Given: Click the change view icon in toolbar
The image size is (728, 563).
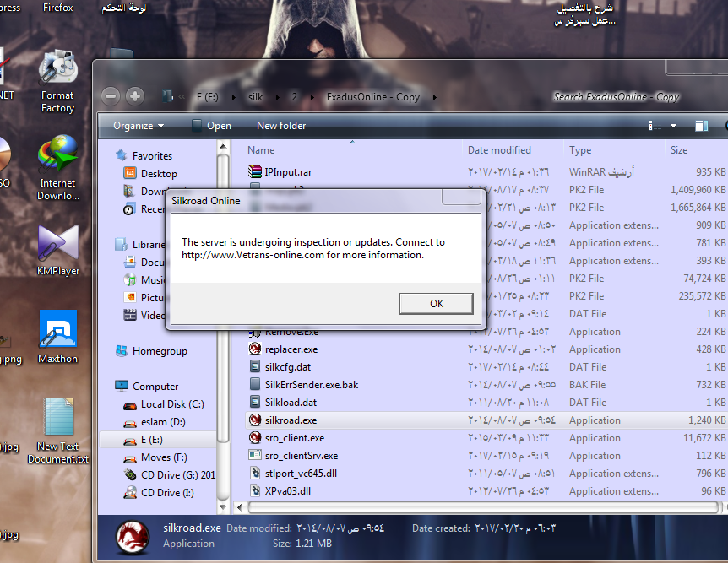Looking at the screenshot, I should pyautogui.click(x=655, y=126).
